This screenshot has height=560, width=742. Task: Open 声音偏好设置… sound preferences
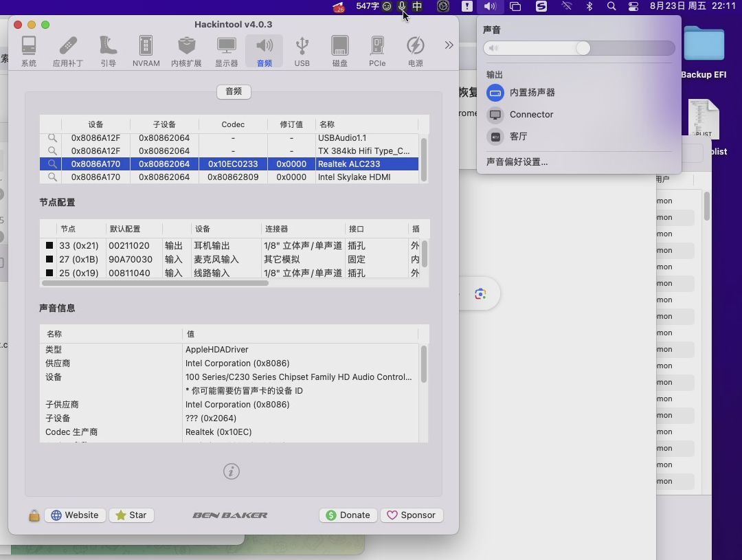click(517, 162)
